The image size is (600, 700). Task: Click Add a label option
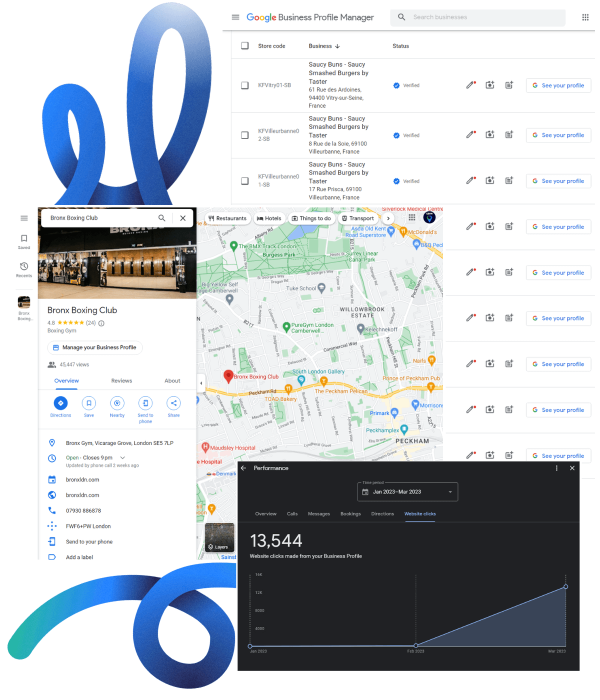pos(79,557)
